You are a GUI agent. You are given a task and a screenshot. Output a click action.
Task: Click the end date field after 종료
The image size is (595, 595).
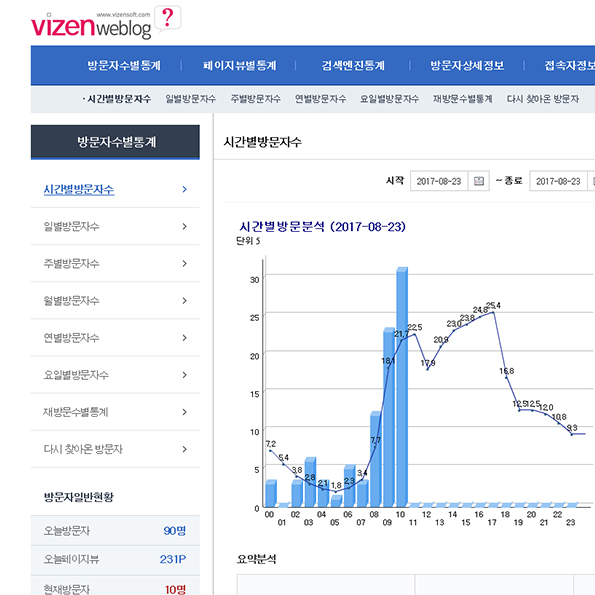[x=559, y=181]
